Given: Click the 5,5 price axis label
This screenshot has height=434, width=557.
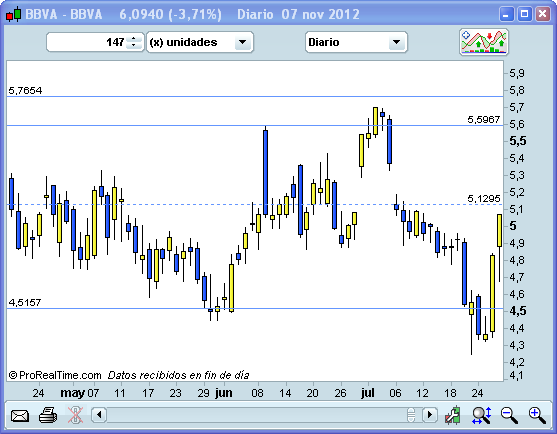Looking at the screenshot, I should (x=518, y=141).
